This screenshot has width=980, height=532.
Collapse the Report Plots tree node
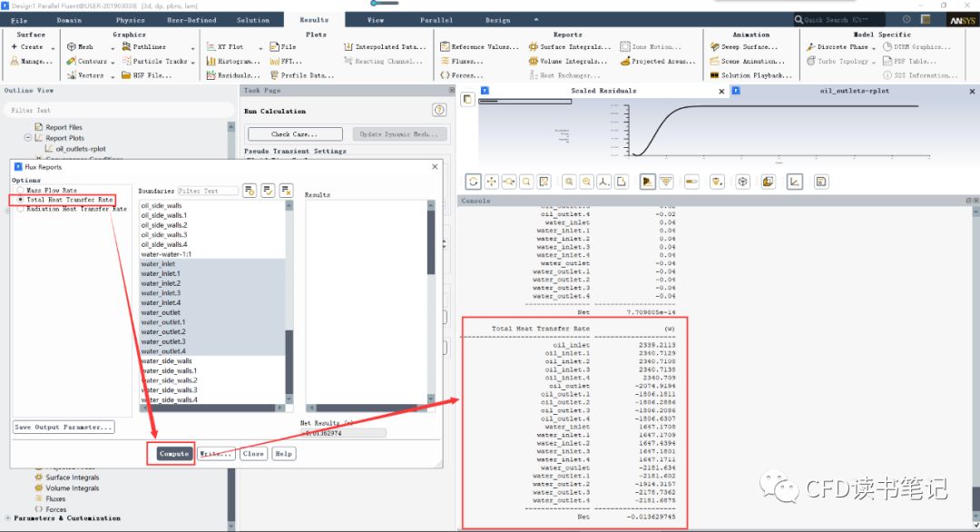[x=27, y=137]
